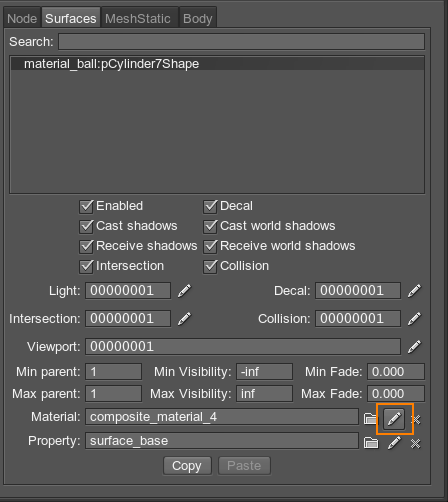This screenshot has width=448, height=502.
Task: Click the Copy button
Action: point(187,466)
